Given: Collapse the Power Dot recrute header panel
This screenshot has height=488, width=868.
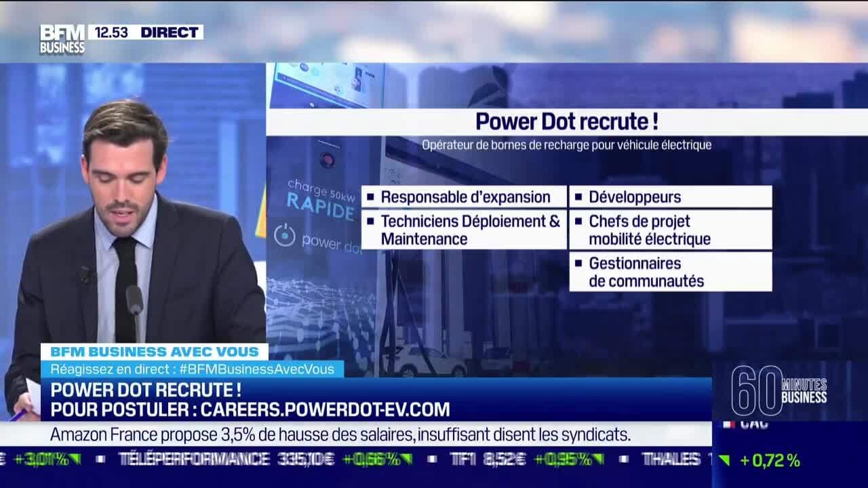Looking at the screenshot, I should tap(567, 123).
